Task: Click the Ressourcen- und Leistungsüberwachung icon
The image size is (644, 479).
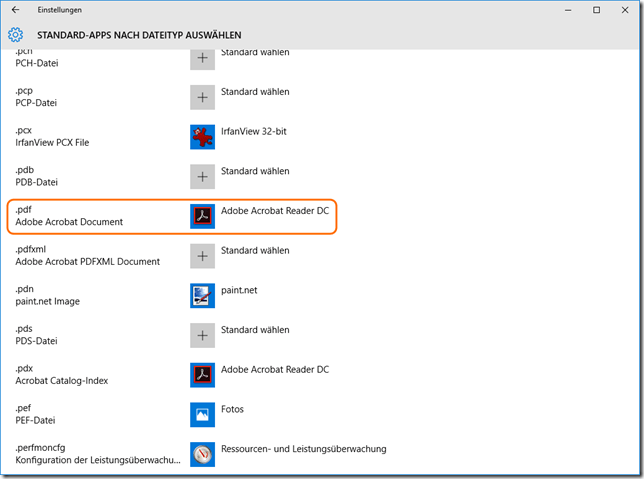Action: [x=203, y=454]
